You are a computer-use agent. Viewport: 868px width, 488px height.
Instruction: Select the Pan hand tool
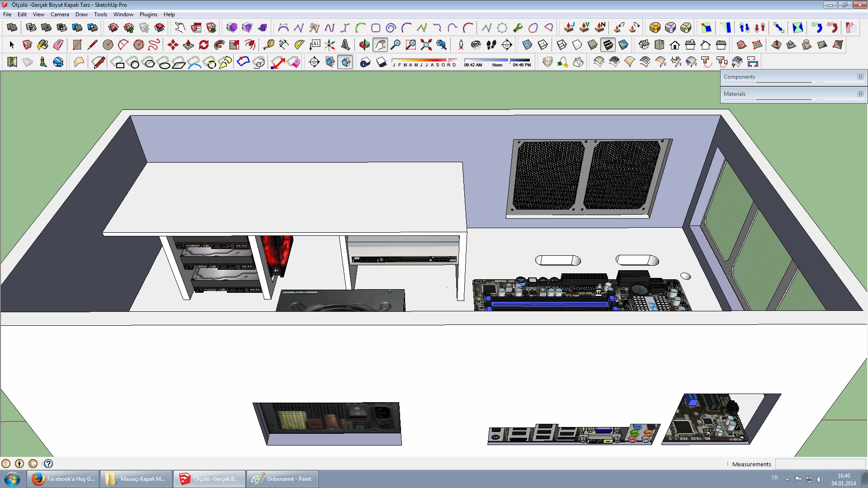(380, 45)
